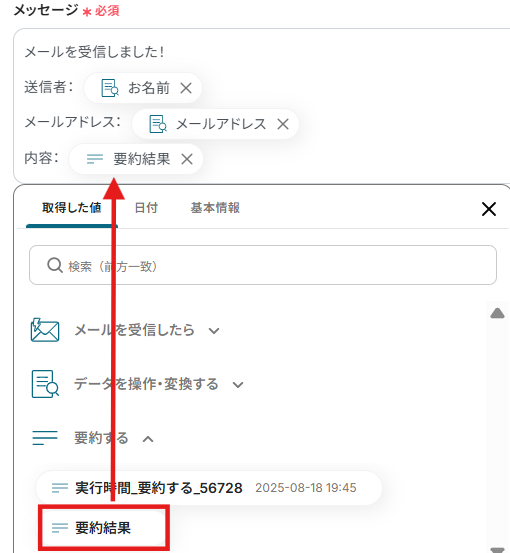Remove the お名前 chip from the message
This screenshot has width=510, height=553.
coord(186,88)
